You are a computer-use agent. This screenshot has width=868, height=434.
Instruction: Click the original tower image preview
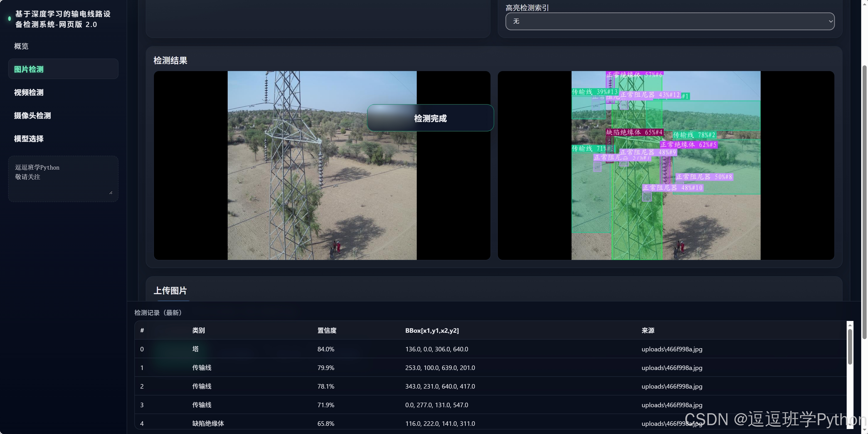click(322, 189)
